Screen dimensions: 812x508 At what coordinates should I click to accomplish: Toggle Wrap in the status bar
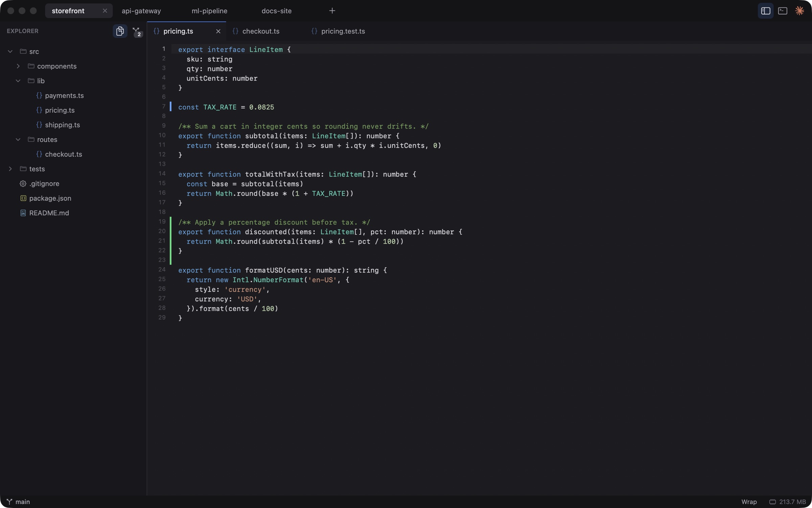[x=749, y=502]
